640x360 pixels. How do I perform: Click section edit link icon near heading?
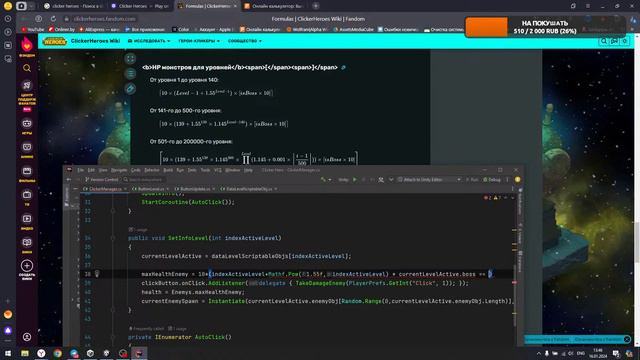coord(343,67)
